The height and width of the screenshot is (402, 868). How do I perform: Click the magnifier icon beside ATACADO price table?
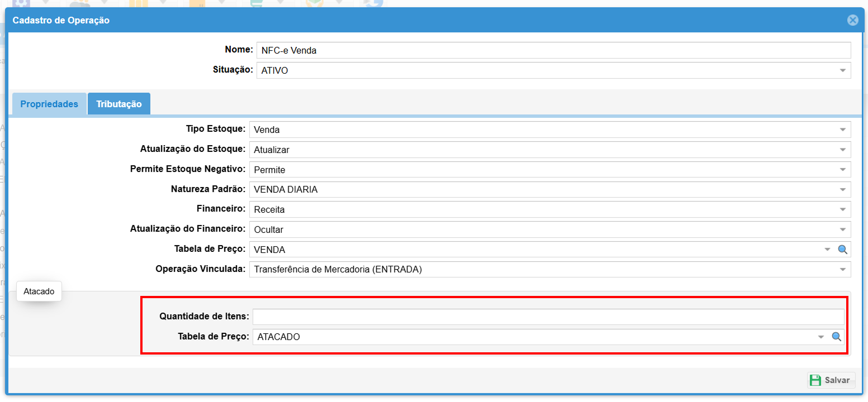point(837,337)
